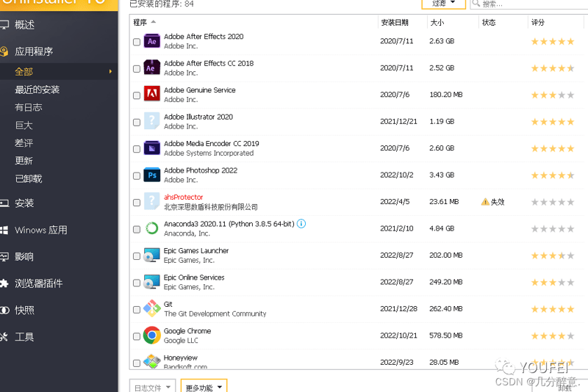Click the Adobe Illustrator 2020 placeholder icon
Image resolution: width=588 pixels, height=392 pixels.
tap(152, 121)
